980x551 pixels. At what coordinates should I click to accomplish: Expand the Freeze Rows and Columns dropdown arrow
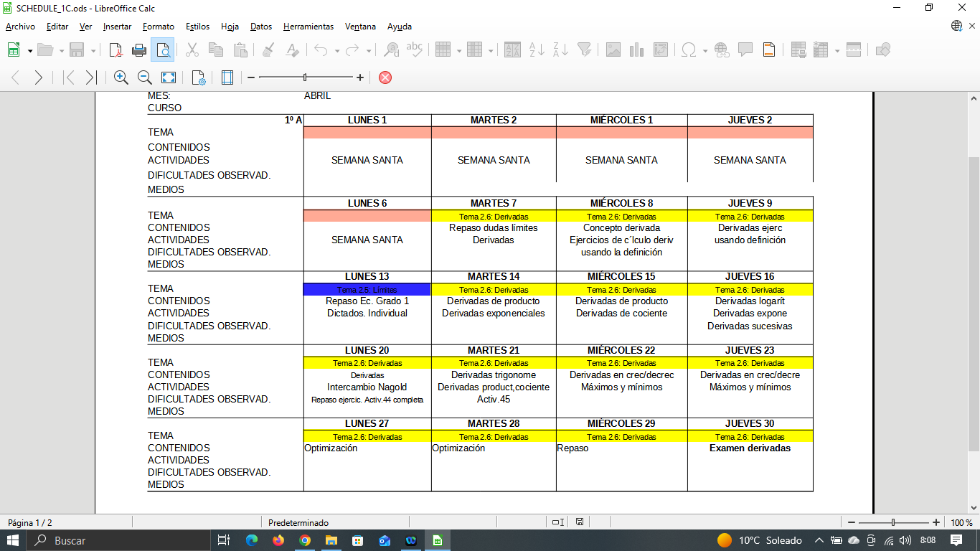tap(837, 50)
